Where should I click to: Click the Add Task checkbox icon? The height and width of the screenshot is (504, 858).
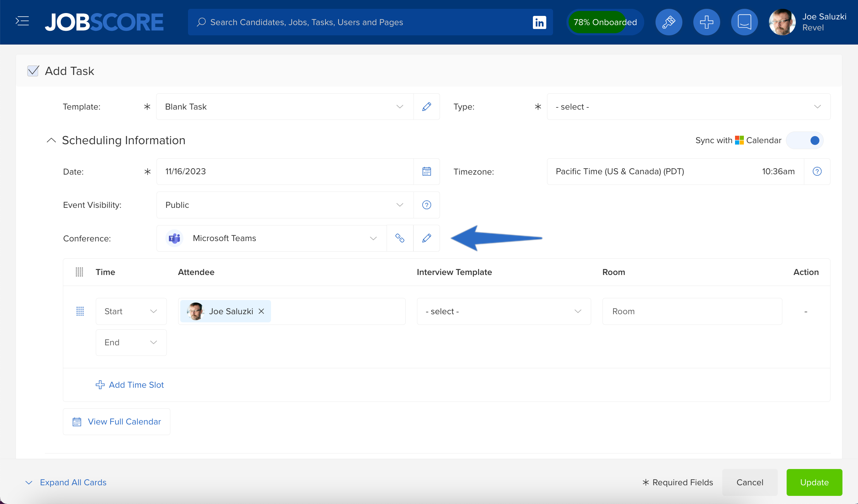pos(33,71)
